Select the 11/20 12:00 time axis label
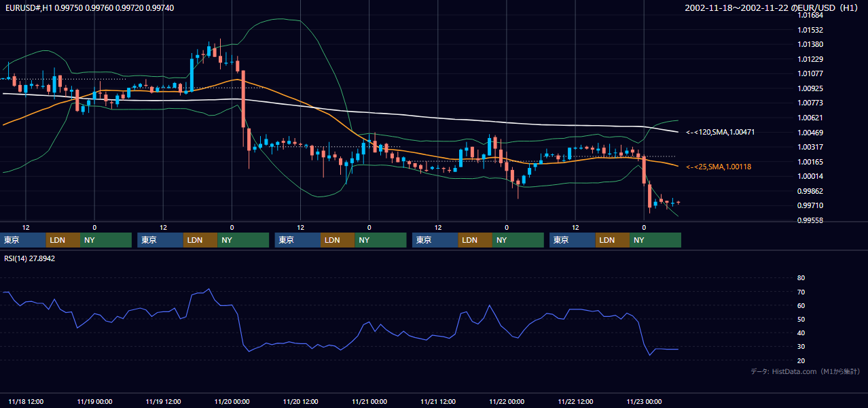Screen dimensions: 868x408 pos(300,401)
